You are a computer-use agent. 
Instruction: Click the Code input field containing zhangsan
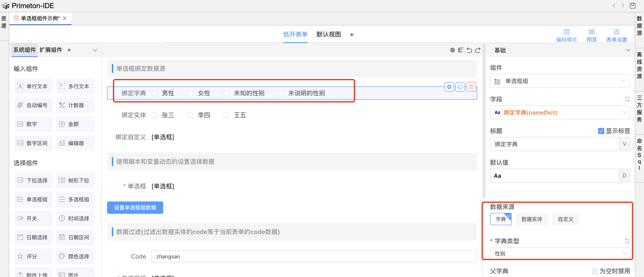click(313, 257)
